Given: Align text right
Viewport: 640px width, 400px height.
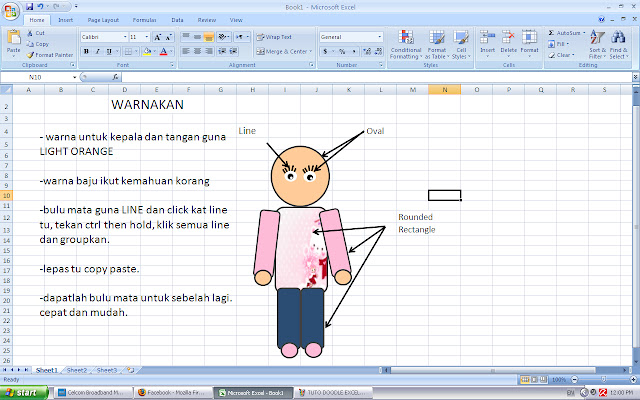Looking at the screenshot, I should pyautogui.click(x=209, y=51).
